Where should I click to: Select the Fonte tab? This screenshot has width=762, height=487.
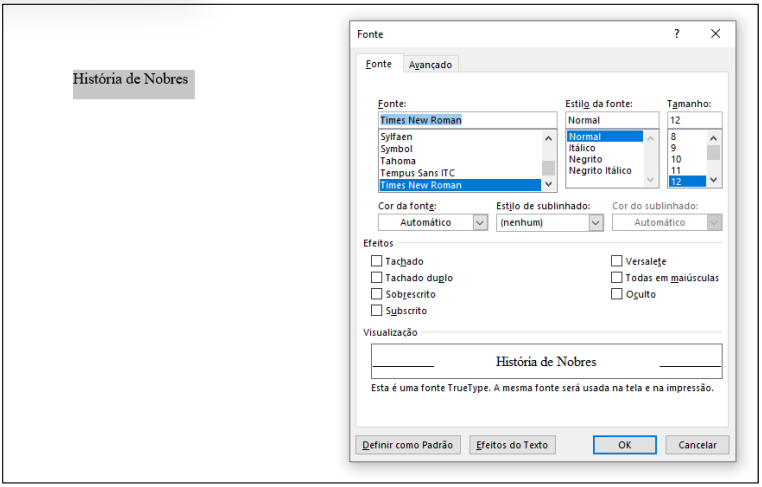click(379, 64)
